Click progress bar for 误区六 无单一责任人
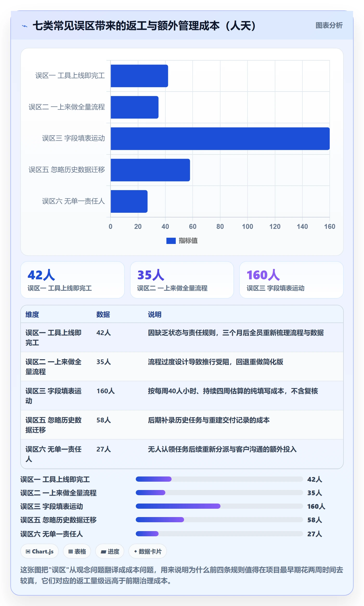 (219, 534)
